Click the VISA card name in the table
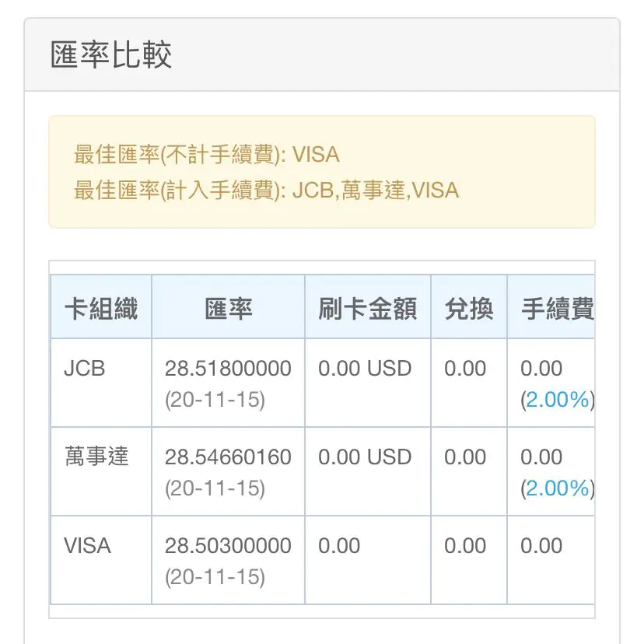Screen dimensions: 644x644 tap(87, 546)
